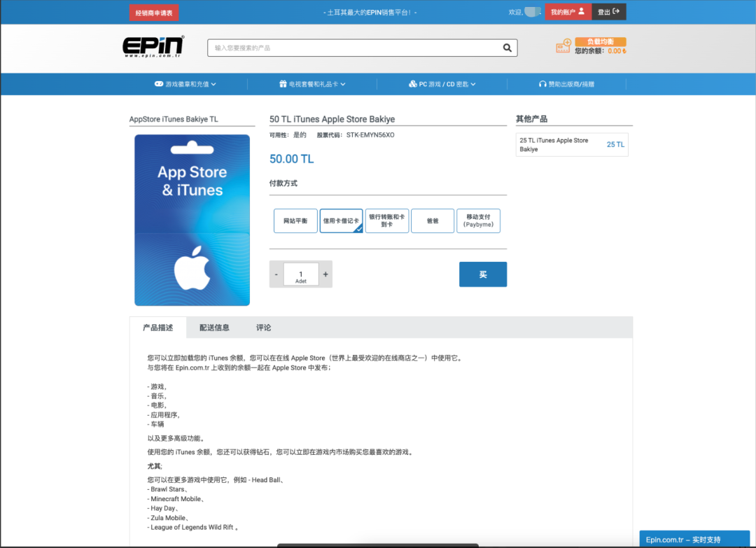The width and height of the screenshot is (756, 548).
Task: Open the 赞助出版商/捐赠 menu item
Action: pos(566,85)
